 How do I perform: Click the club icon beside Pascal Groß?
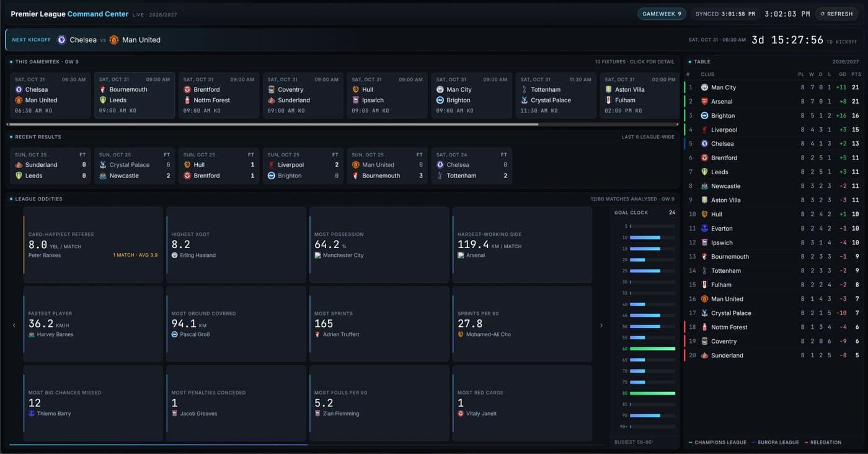175,334
